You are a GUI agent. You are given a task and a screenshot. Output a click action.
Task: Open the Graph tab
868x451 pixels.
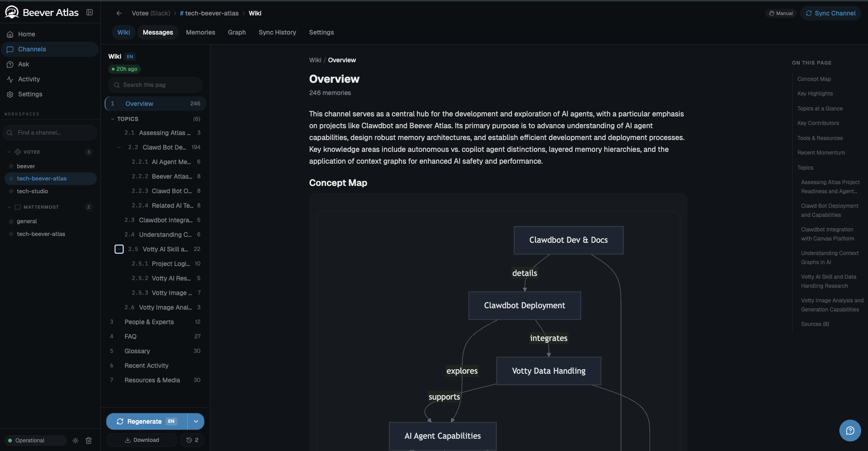(236, 32)
